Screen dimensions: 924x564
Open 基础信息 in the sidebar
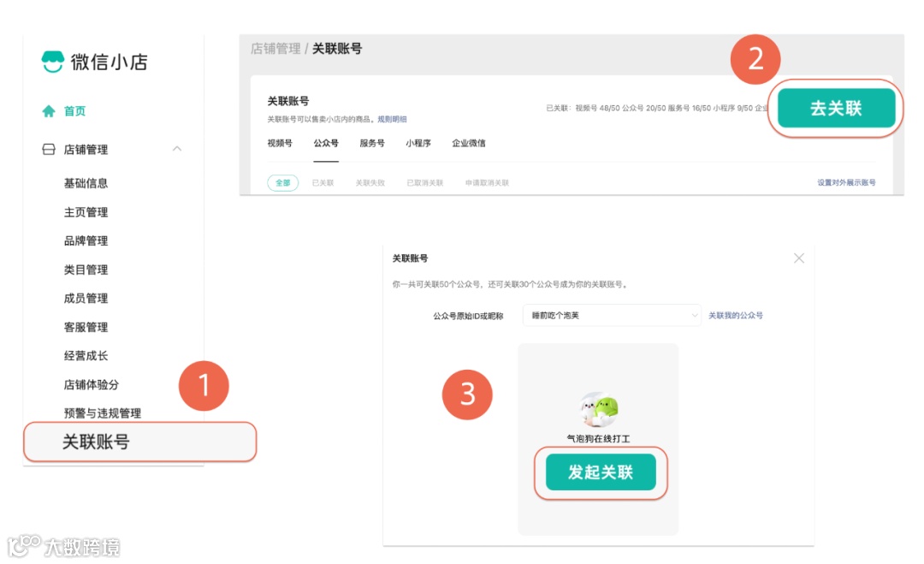86,182
